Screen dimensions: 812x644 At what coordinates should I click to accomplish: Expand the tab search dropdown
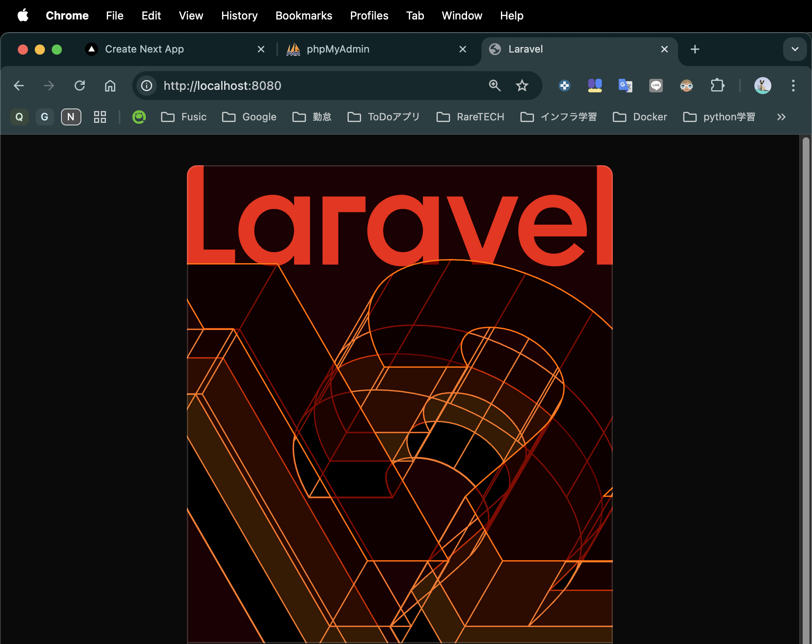795,49
